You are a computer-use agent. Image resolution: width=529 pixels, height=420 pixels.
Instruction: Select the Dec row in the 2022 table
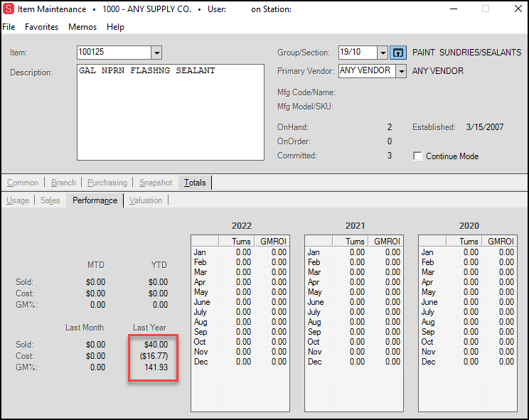tap(240, 362)
